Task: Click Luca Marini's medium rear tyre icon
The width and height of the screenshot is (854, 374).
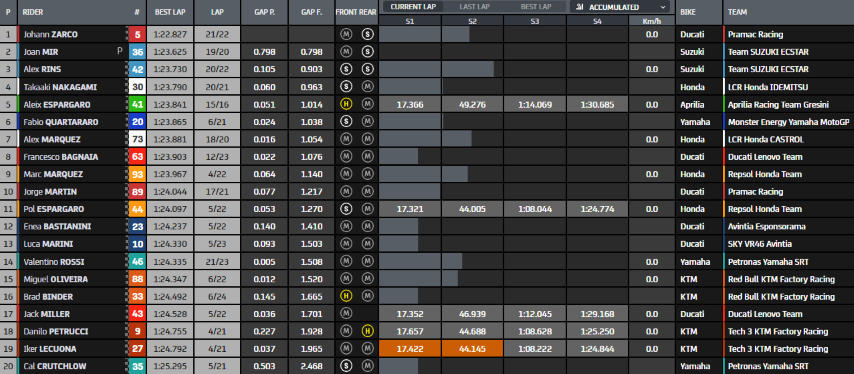Action: coord(367,243)
